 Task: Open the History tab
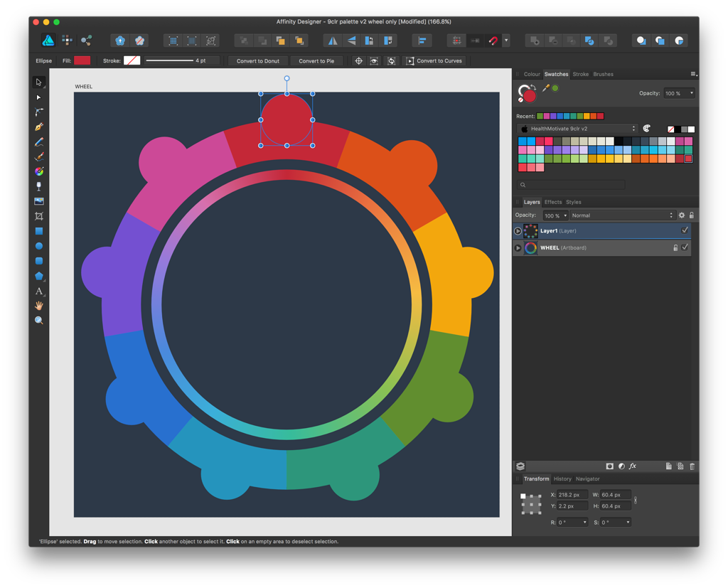[562, 479]
